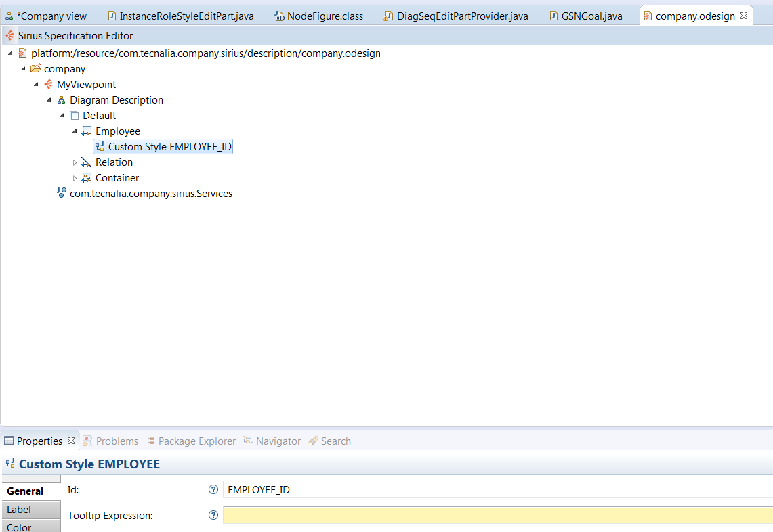Click the Employee node mapping icon
This screenshot has width=773, height=532.
[87, 131]
